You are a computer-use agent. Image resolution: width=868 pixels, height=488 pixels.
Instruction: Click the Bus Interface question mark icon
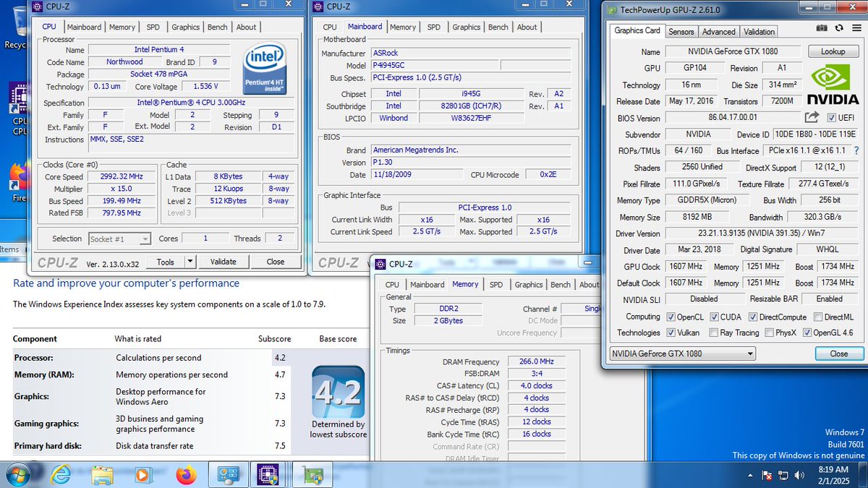pyautogui.click(x=856, y=150)
